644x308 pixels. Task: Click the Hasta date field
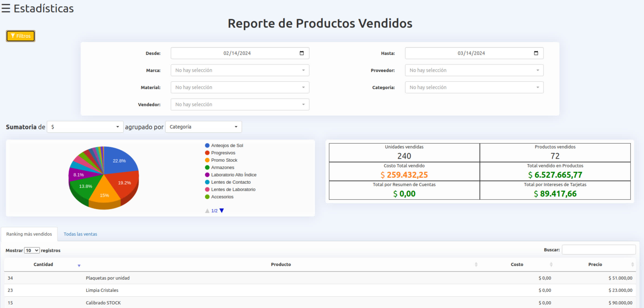474,53
